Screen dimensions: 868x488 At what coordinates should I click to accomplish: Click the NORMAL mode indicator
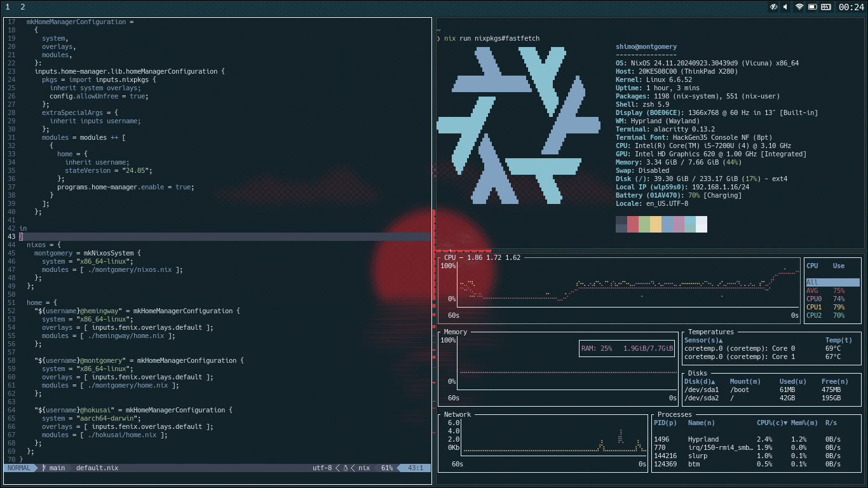pos(19,468)
